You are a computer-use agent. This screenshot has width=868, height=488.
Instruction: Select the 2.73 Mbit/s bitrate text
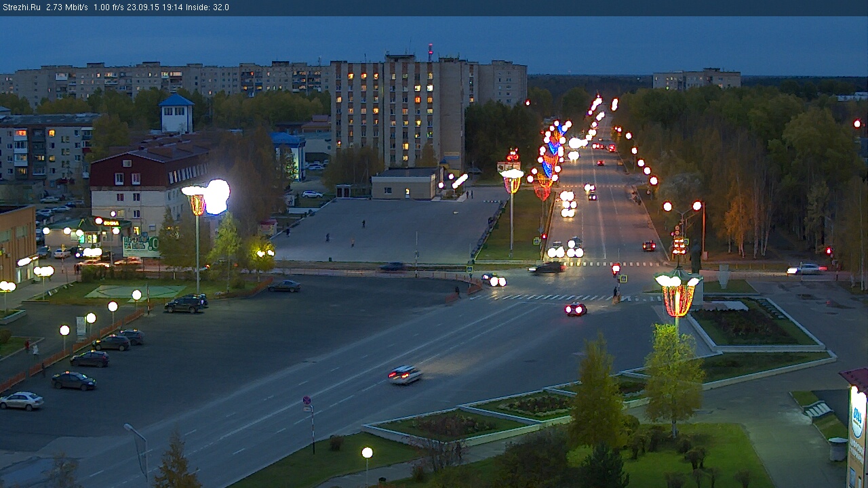click(67, 7)
